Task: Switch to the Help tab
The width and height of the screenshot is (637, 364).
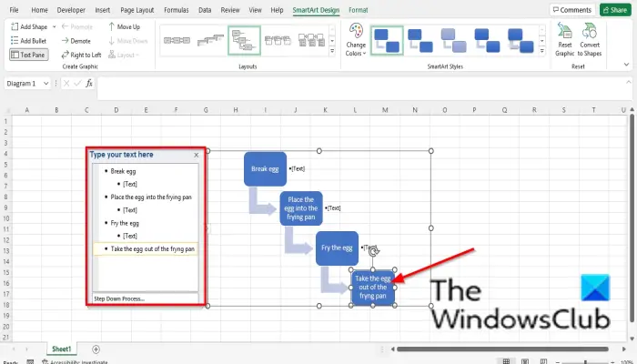Action: coord(277,10)
